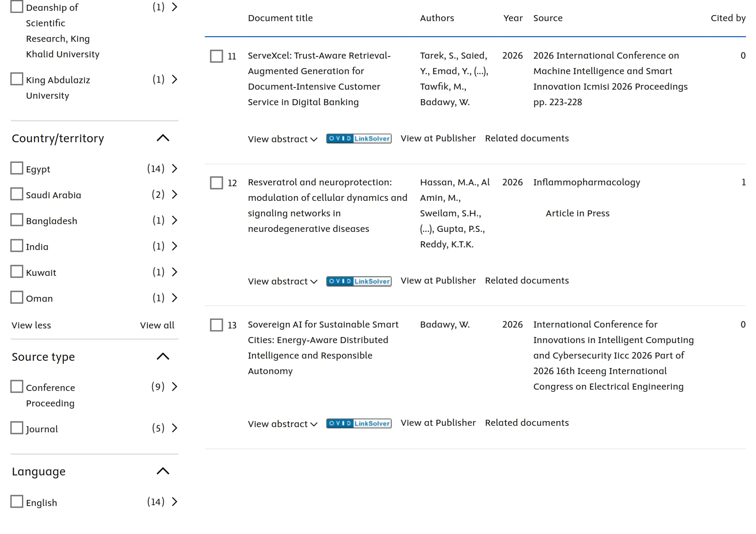Click the arrow next to Saudi Arabia filter
This screenshot has width=756, height=534.
(175, 194)
